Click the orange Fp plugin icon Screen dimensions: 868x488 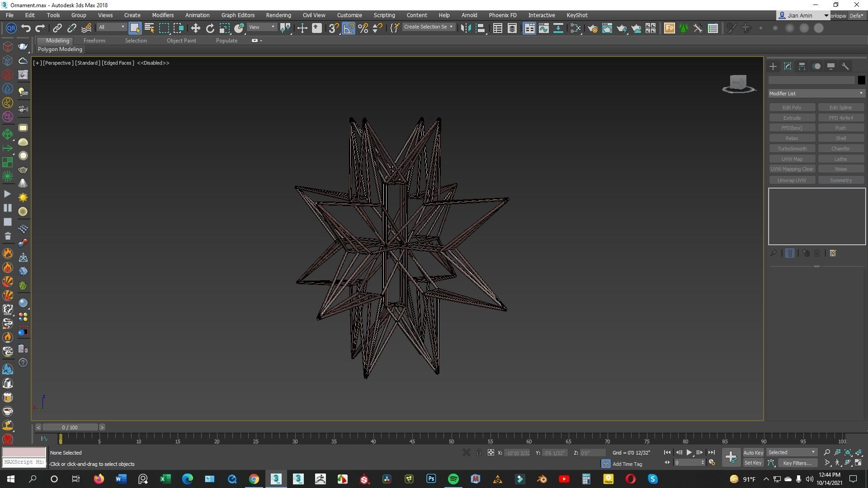(x=669, y=28)
